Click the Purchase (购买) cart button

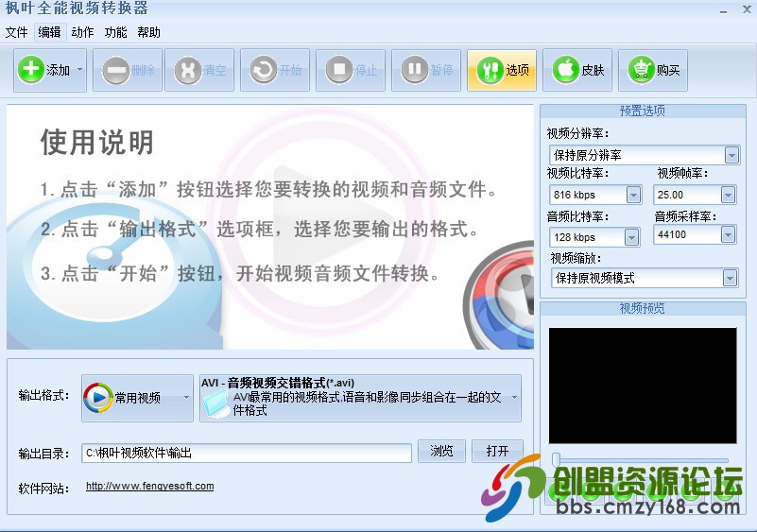point(653,70)
